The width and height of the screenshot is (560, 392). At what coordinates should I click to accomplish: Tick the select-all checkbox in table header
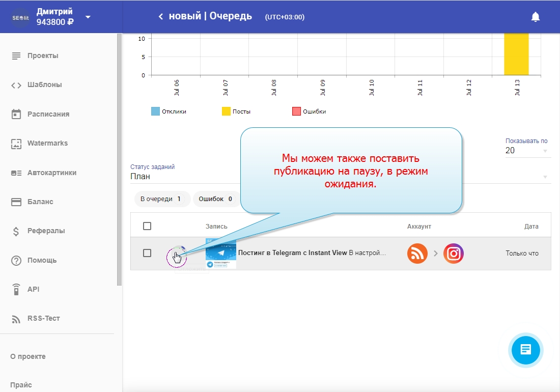click(x=147, y=226)
